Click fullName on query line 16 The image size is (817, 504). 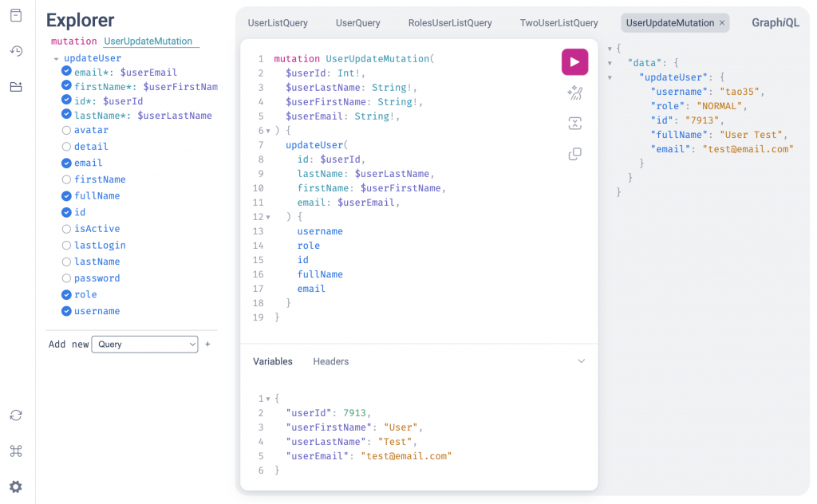320,274
